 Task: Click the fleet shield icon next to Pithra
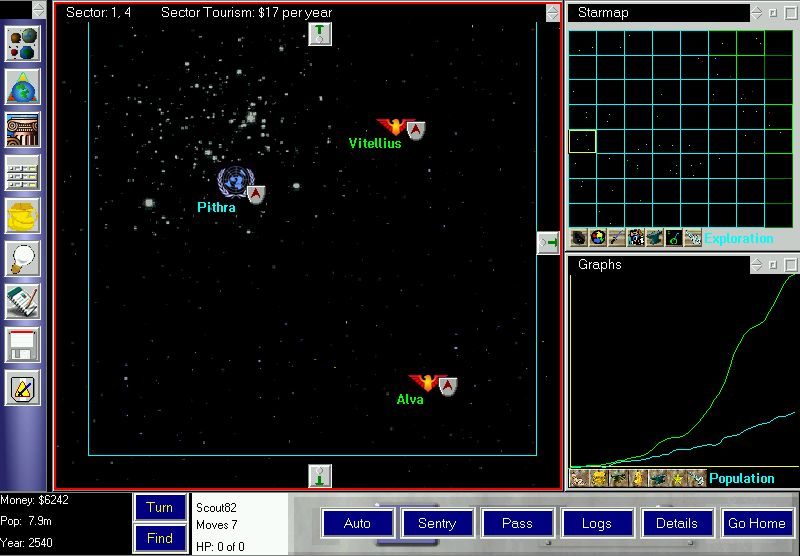(x=256, y=194)
